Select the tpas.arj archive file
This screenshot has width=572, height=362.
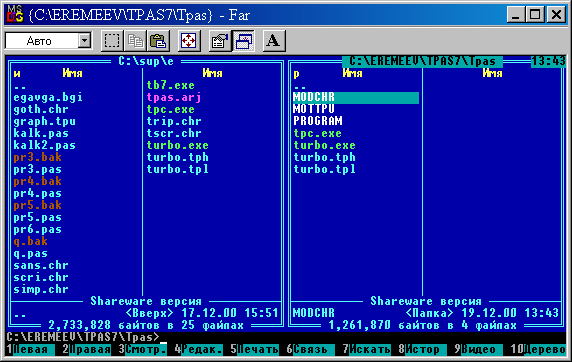point(174,97)
